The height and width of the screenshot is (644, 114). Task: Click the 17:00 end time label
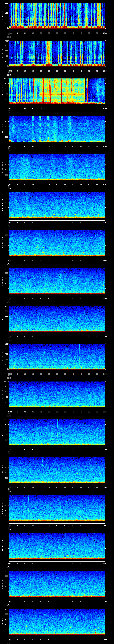(x=105, y=109)
